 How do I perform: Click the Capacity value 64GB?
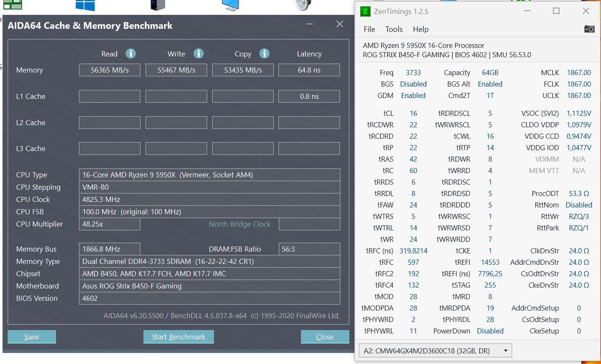tap(490, 73)
